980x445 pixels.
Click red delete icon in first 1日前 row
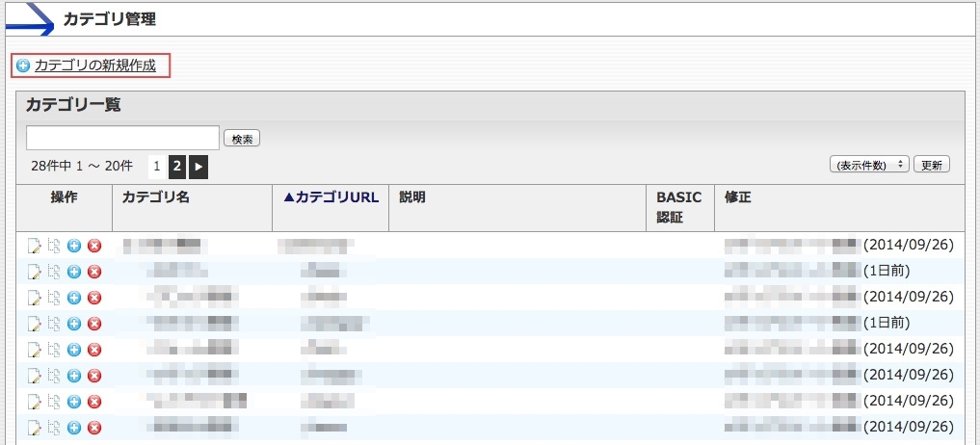[x=94, y=272]
